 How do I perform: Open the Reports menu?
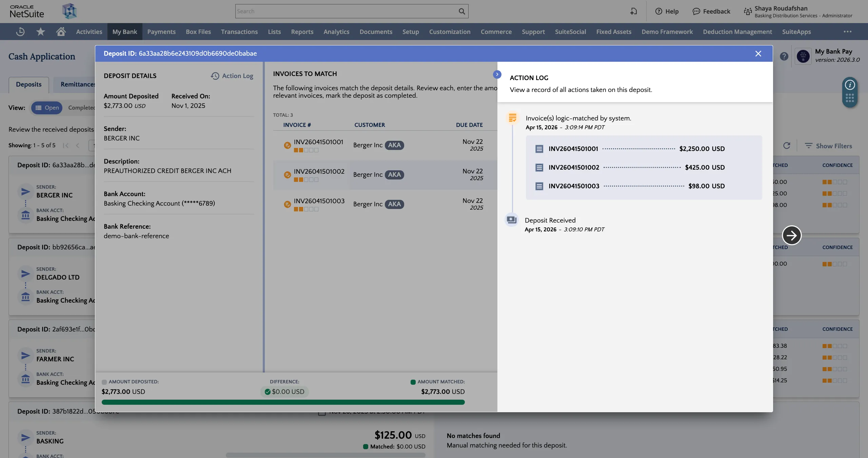[x=302, y=32]
